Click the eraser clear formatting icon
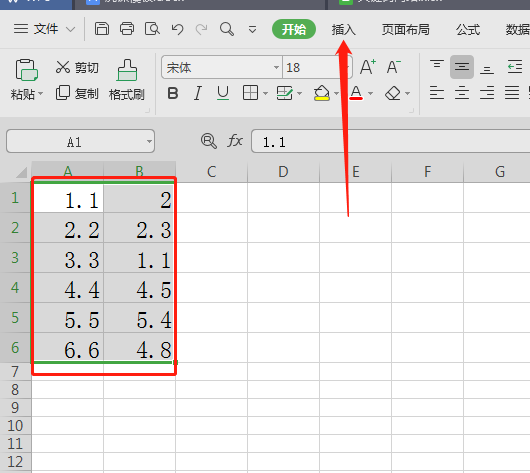The height and width of the screenshot is (473, 530). pos(393,93)
